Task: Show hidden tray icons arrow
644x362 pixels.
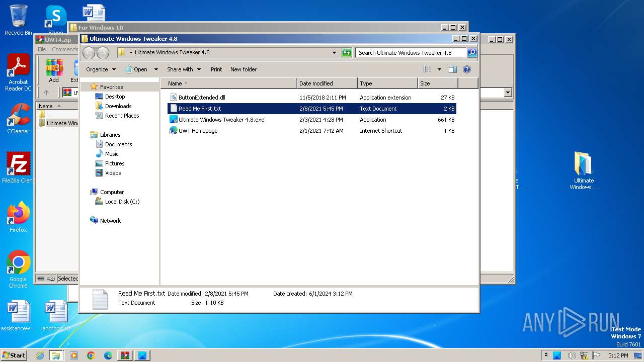Action: point(546,355)
